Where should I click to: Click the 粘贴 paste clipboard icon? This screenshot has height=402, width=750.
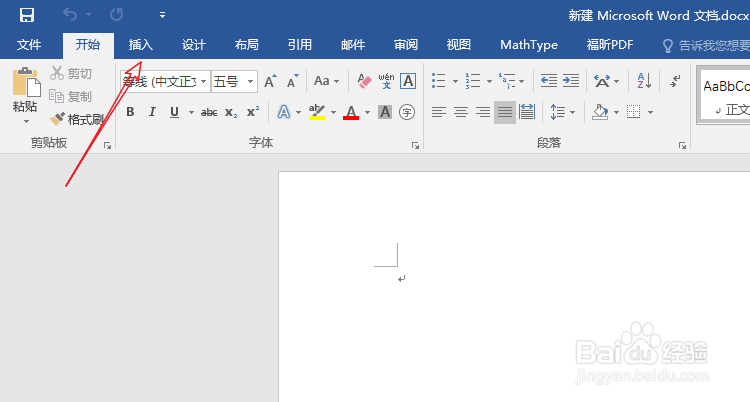point(26,81)
